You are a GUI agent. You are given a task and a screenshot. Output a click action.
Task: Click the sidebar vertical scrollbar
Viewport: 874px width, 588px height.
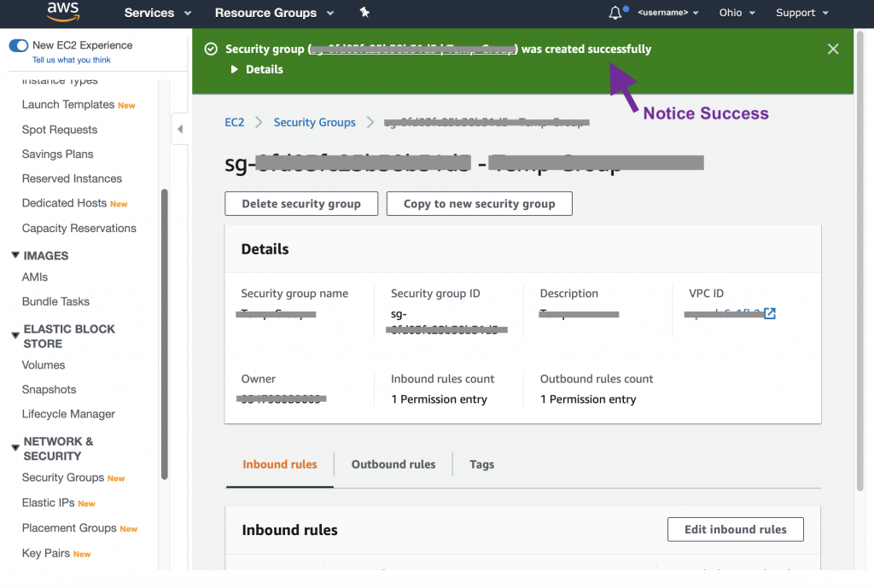[x=164, y=333]
